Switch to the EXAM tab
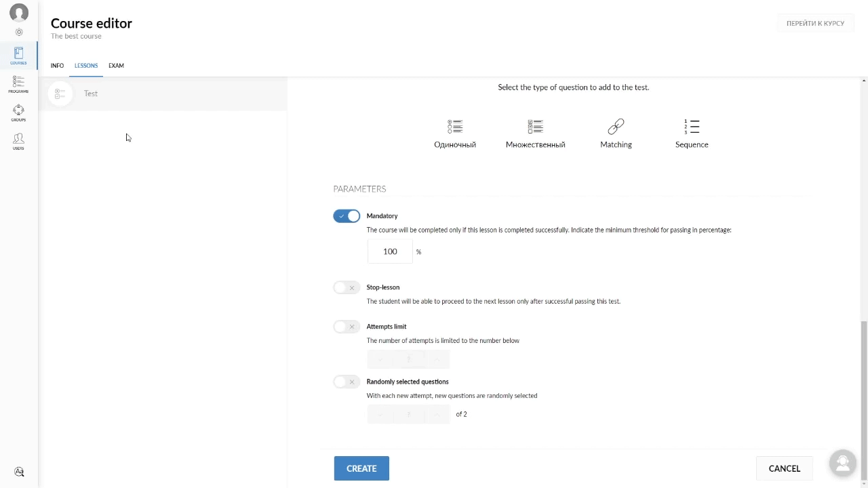The image size is (868, 488). point(116,66)
